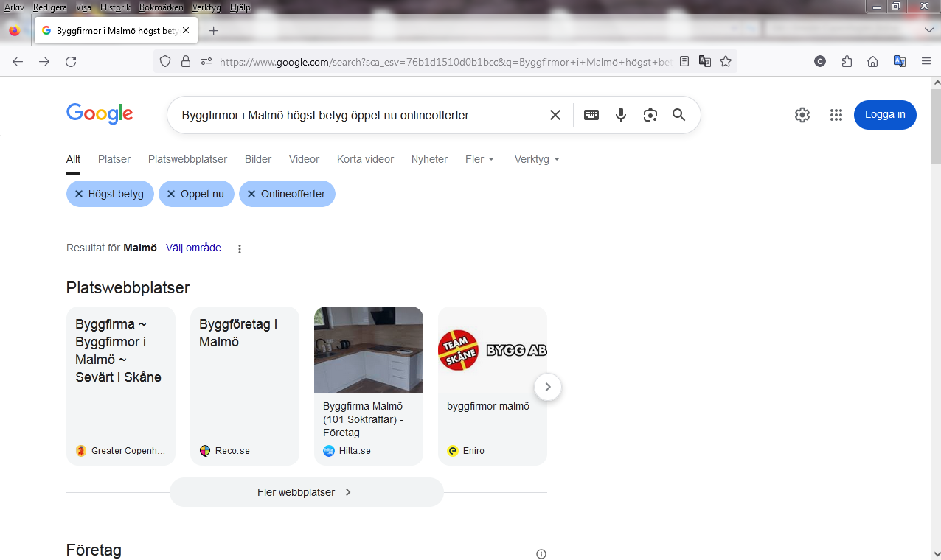Open Firefox extensions puzzle icon
The height and width of the screenshot is (560, 941).
(x=847, y=62)
